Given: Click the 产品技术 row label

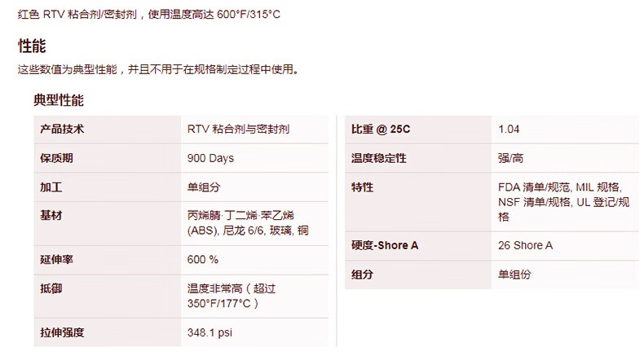Looking at the screenshot, I should (x=62, y=129).
